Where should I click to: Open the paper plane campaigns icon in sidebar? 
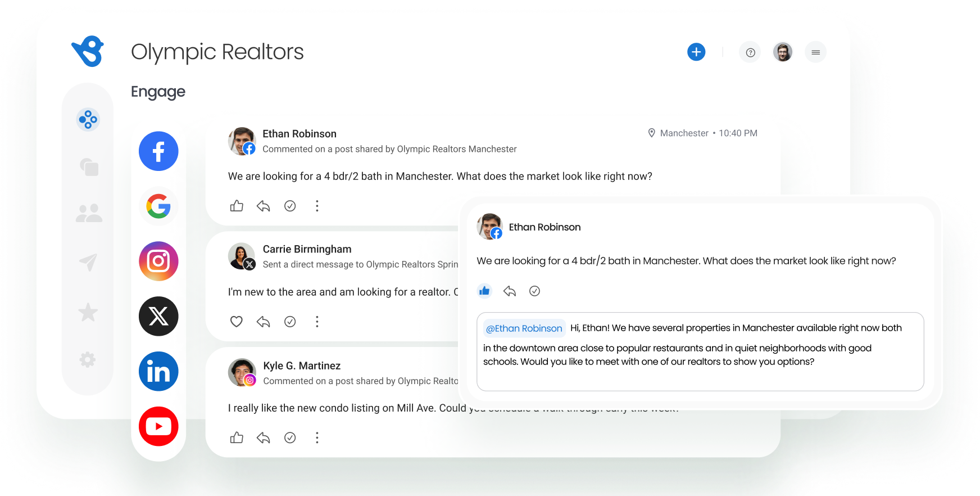click(88, 261)
